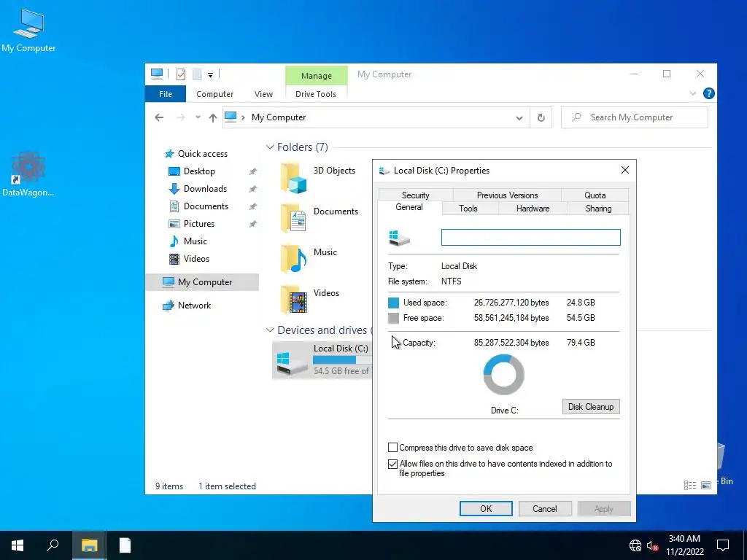Collapse the Devices and drives group
This screenshot has width=747, height=560.
[270, 330]
